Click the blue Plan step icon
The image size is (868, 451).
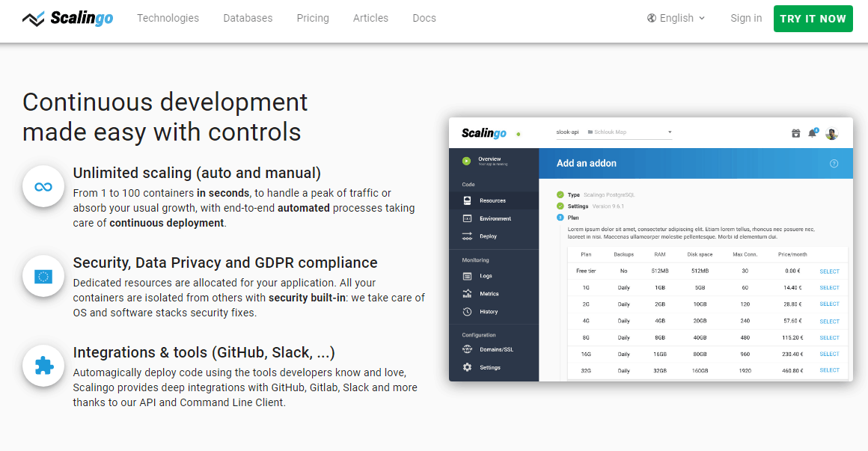pos(560,218)
